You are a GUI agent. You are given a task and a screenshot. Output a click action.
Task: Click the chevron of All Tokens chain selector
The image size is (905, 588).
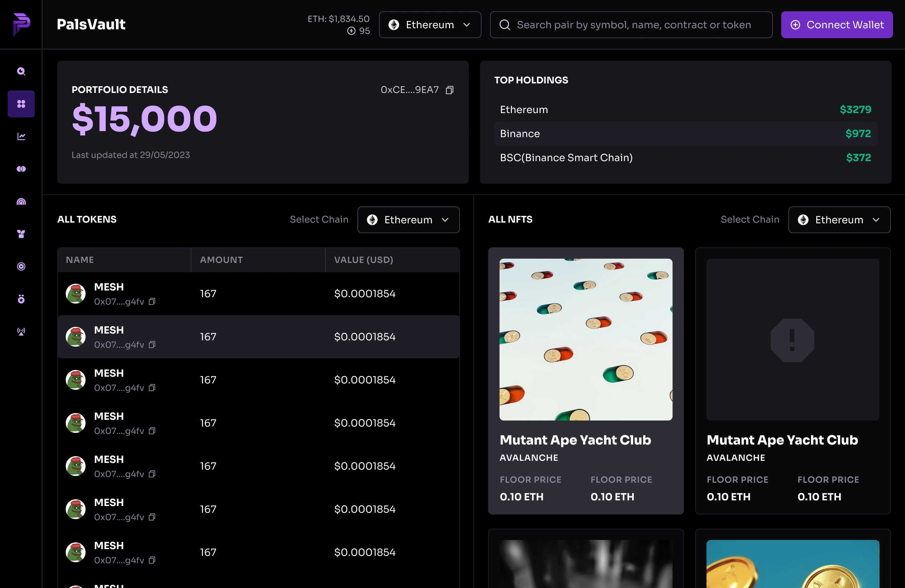(445, 220)
